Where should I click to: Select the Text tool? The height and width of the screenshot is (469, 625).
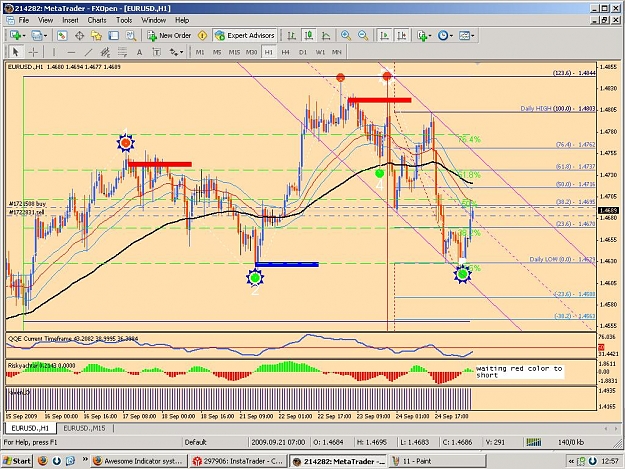tap(139, 52)
